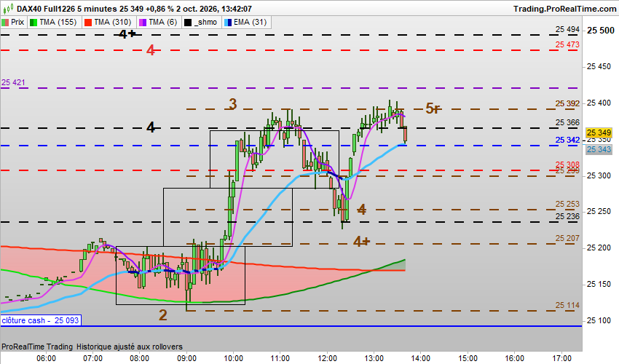This screenshot has height=364, width=619.
Task: Select the black 4 label near 25 366
Action: tap(151, 127)
